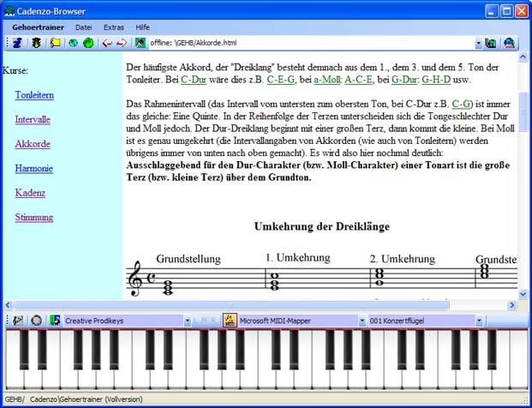Go to the Kadenz course link
532x408 pixels.
pos(30,193)
